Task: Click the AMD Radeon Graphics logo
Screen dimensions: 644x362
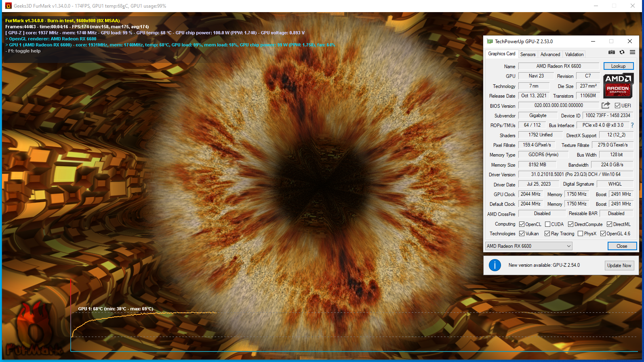Action: coord(618,86)
